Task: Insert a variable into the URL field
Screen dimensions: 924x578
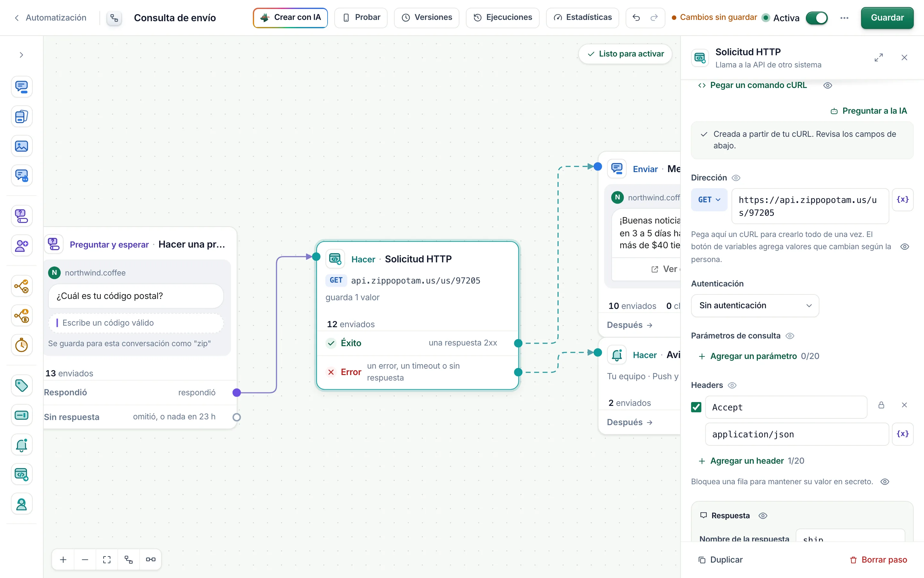Action: coord(902,199)
